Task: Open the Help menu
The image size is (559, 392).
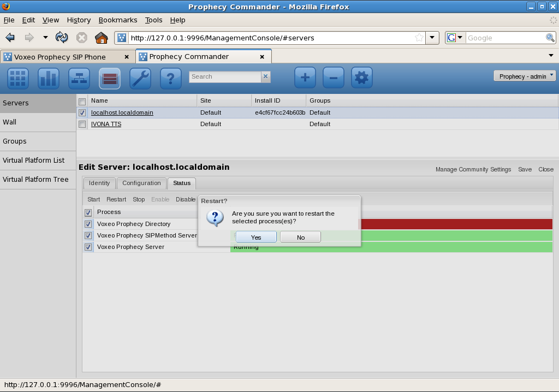Action: (177, 20)
